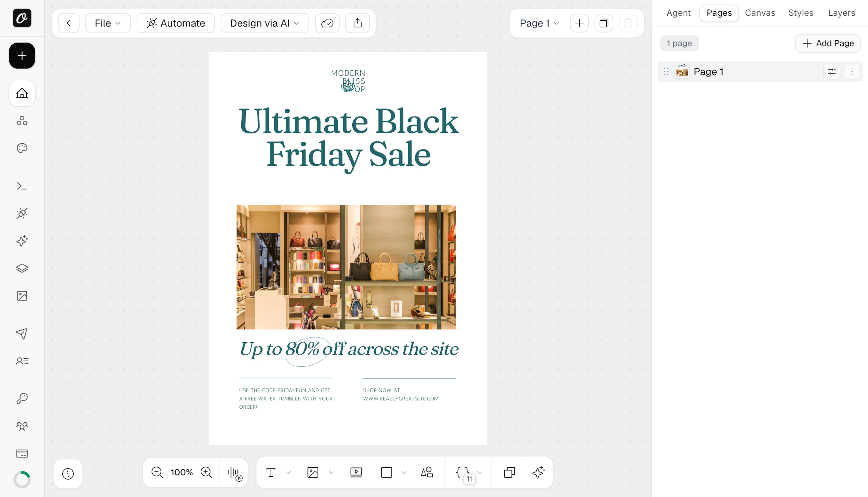The image size is (868, 497).
Task: Expand the Text tool options chevron
Action: 288,473
